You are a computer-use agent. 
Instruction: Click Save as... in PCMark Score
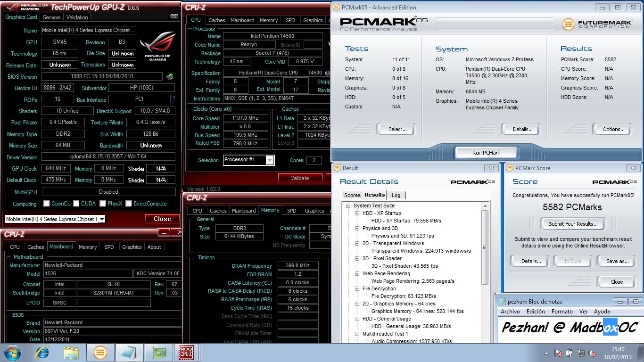coord(618,261)
